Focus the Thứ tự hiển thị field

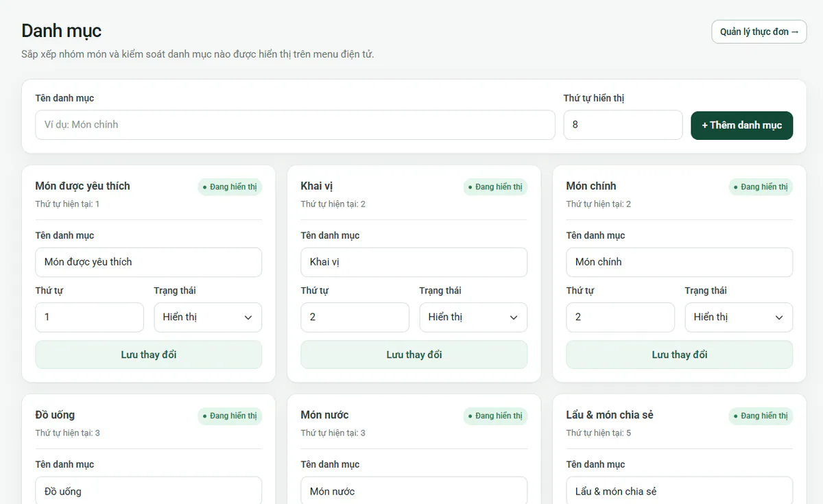[x=623, y=125]
